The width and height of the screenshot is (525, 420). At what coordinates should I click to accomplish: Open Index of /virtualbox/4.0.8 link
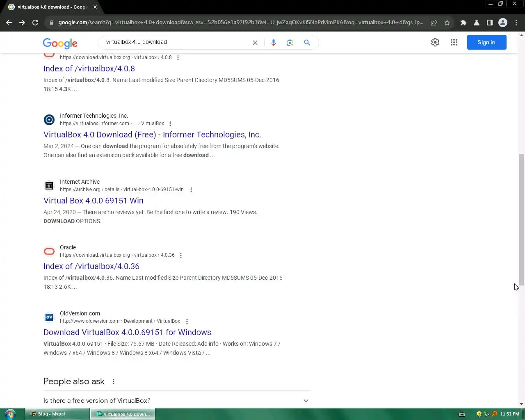(89, 69)
